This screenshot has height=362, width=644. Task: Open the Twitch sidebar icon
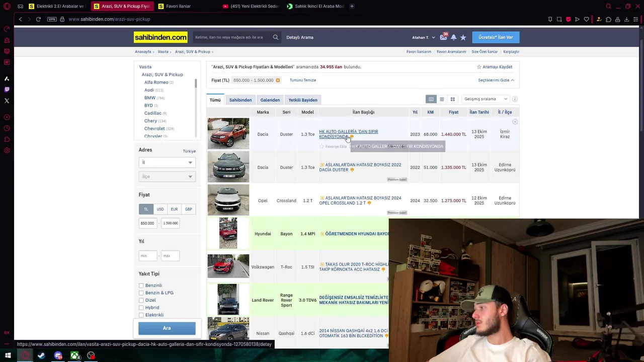pyautogui.click(x=7, y=89)
